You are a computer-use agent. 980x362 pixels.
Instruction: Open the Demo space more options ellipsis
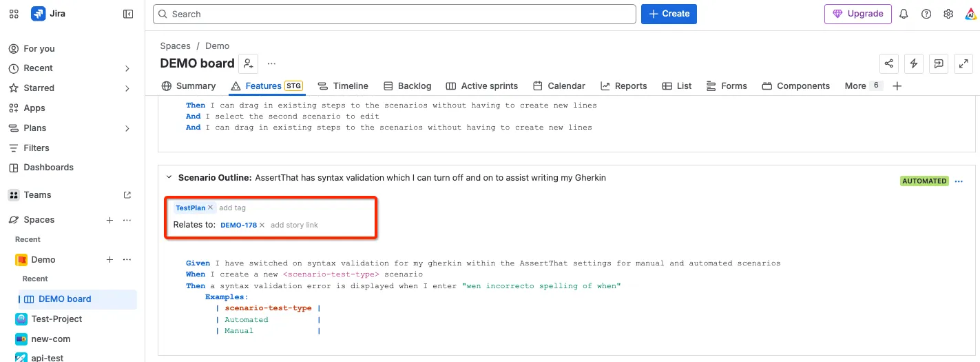[x=127, y=260]
